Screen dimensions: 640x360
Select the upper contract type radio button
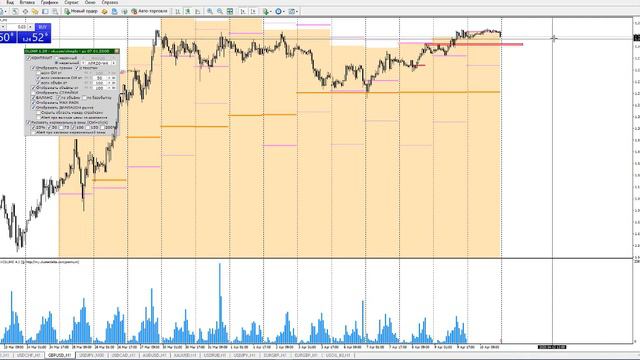pos(56,58)
